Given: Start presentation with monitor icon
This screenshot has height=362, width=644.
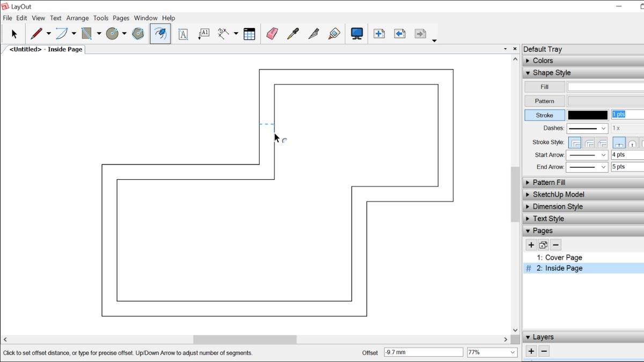Looking at the screenshot, I should (x=357, y=34).
